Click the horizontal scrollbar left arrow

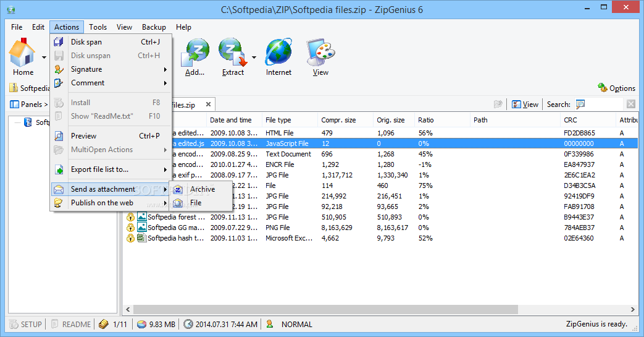point(128,309)
